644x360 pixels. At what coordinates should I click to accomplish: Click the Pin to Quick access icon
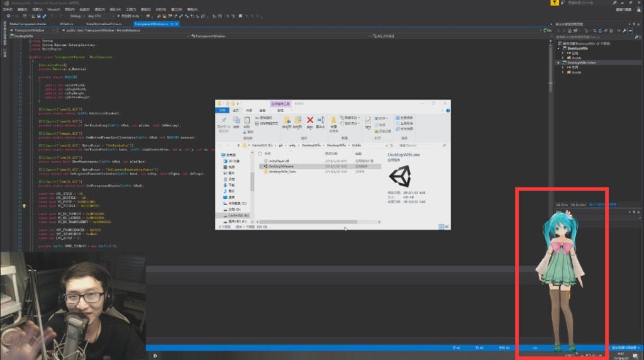tap(223, 120)
